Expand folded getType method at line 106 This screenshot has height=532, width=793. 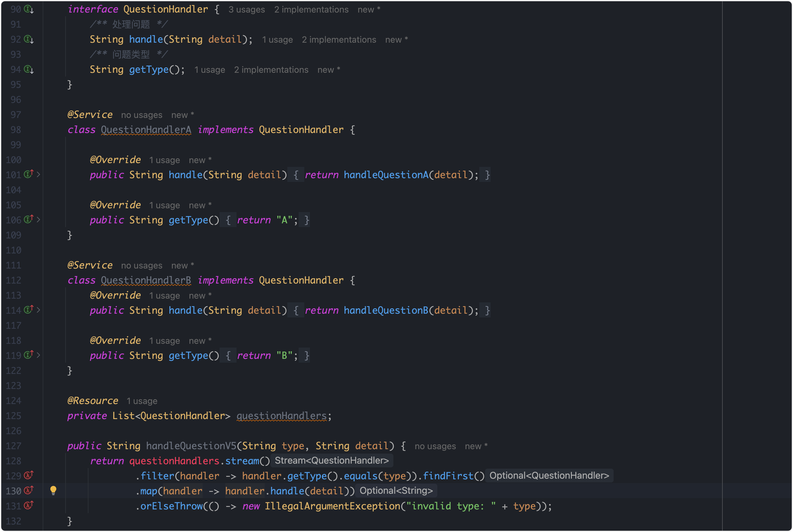click(x=38, y=220)
